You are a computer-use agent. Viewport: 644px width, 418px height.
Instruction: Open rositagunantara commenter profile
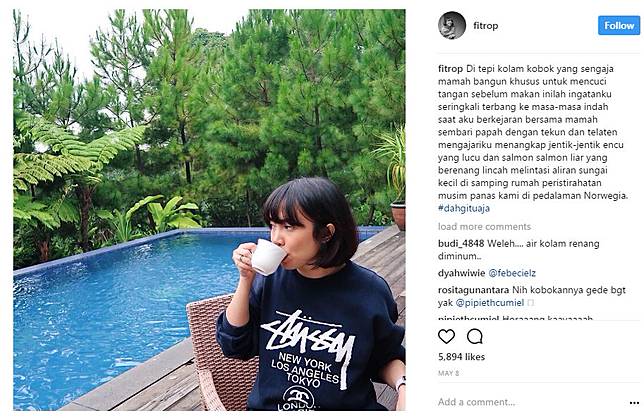point(474,290)
